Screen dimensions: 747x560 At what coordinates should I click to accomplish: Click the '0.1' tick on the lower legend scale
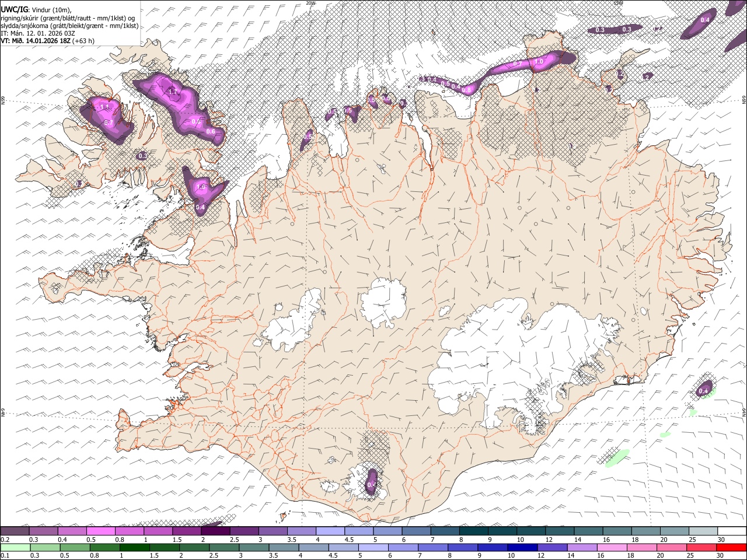[x=5, y=555]
